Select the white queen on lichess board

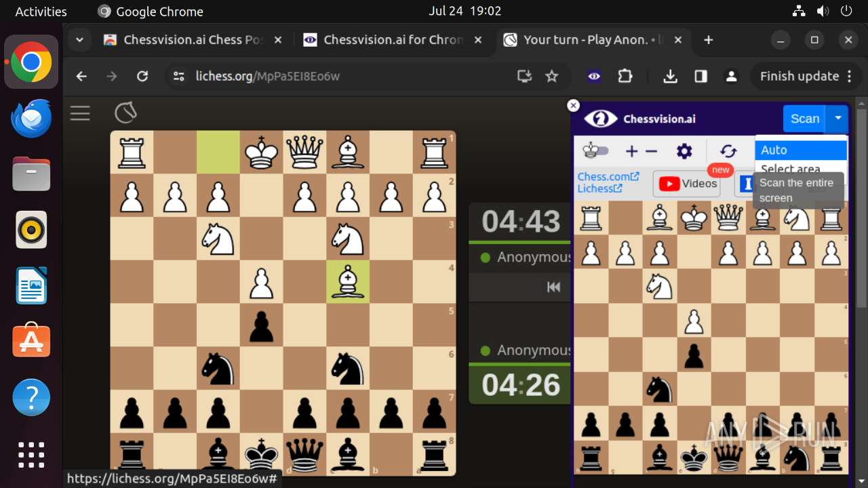click(304, 152)
